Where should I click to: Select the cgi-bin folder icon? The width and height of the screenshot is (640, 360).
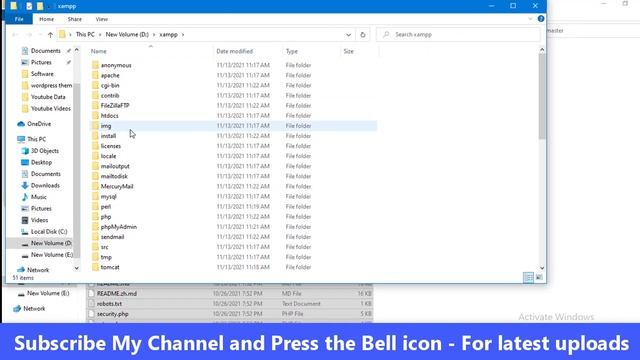point(95,85)
